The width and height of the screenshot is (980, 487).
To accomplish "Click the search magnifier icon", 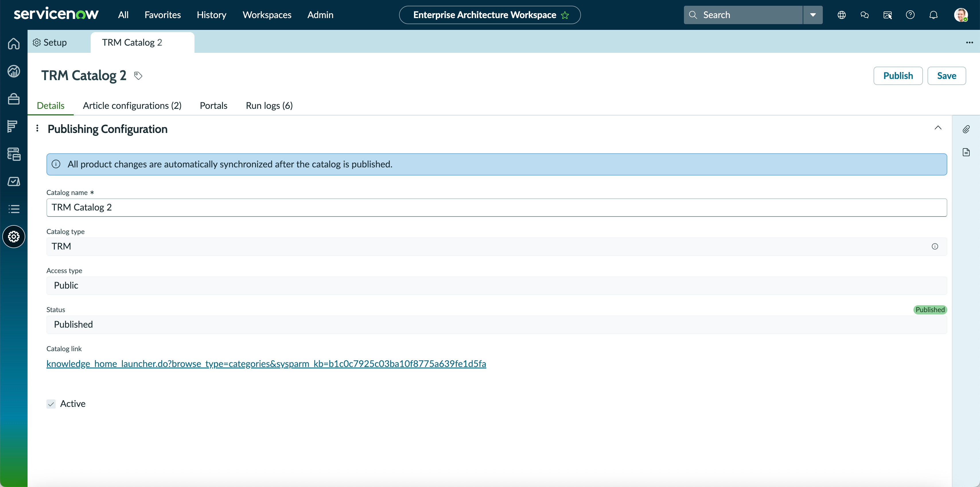I will (693, 15).
